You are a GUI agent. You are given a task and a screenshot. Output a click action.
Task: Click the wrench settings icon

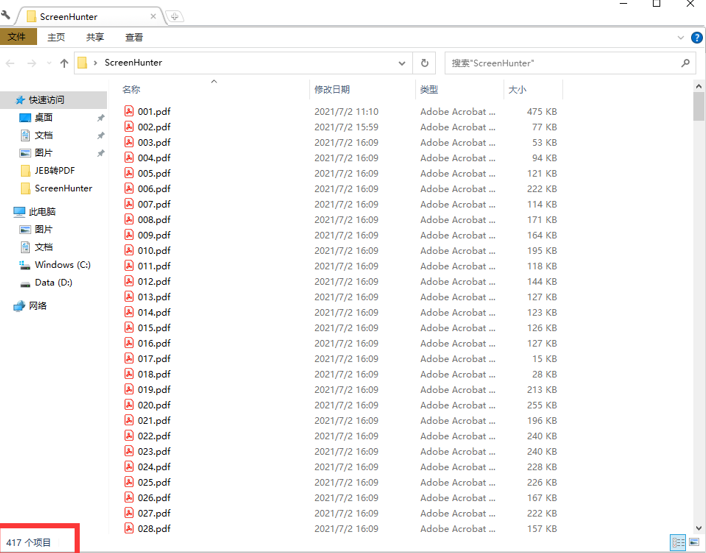coord(6,15)
